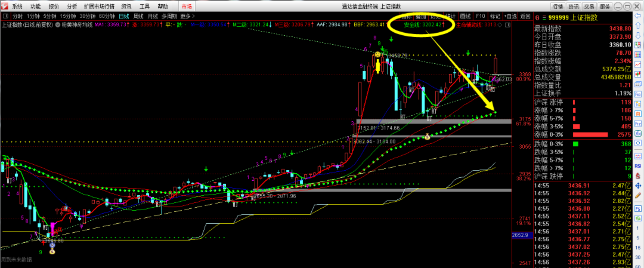Click the 沪深 涨停 119 row

583,102
